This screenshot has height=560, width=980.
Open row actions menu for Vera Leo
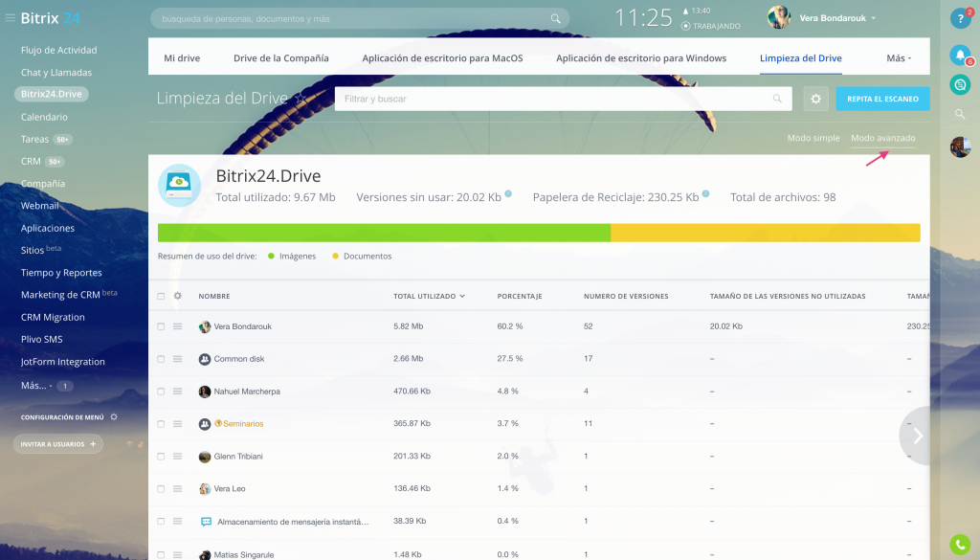pos(177,489)
